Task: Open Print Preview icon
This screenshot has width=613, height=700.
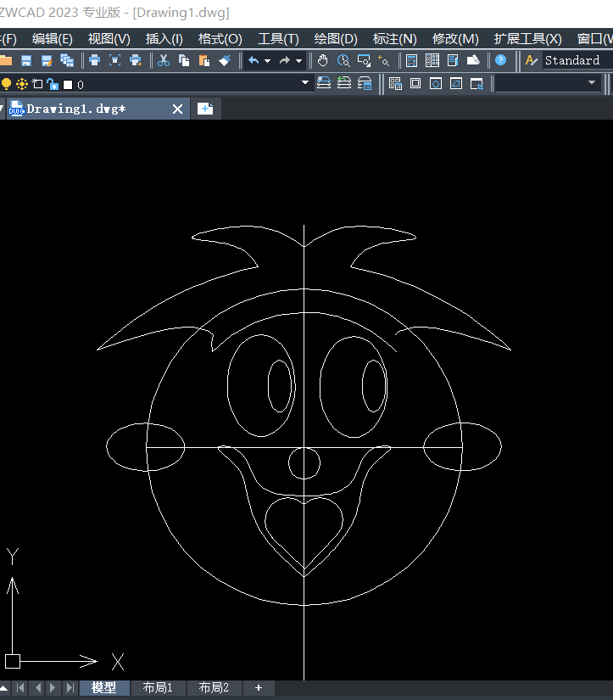Action: tap(115, 60)
